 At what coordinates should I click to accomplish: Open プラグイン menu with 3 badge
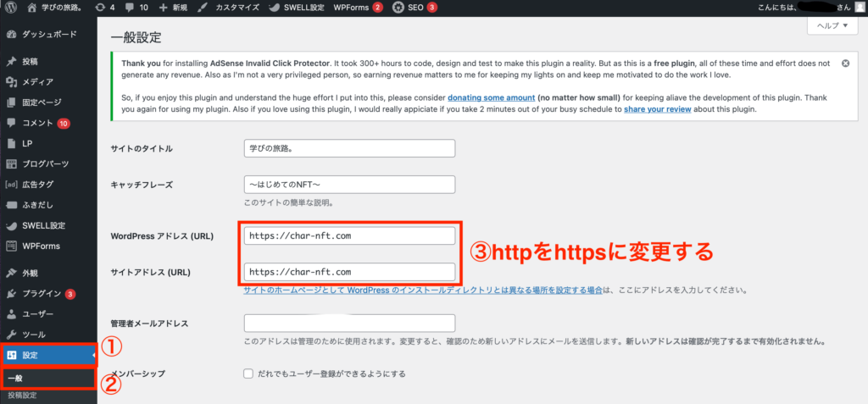pos(48,293)
